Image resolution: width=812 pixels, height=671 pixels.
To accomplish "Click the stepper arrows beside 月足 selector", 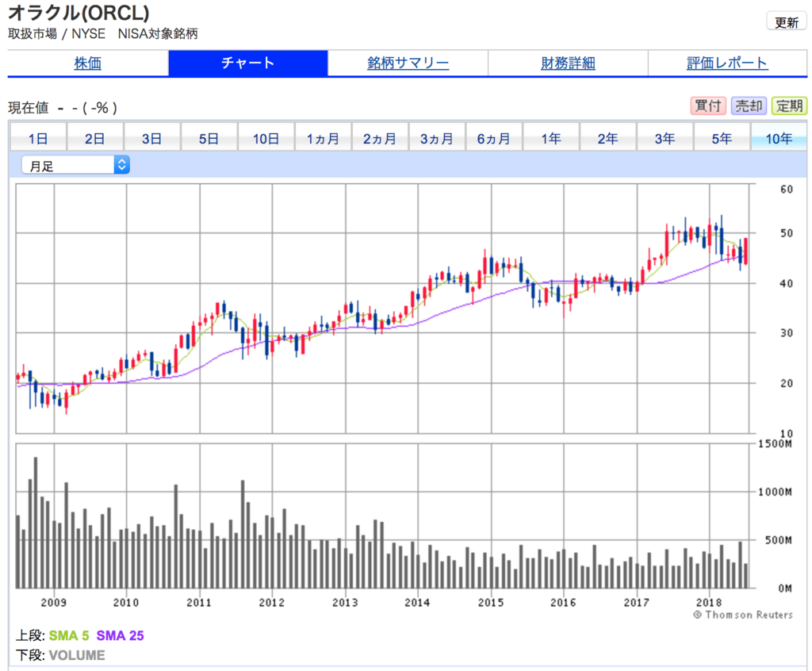I will (123, 165).
